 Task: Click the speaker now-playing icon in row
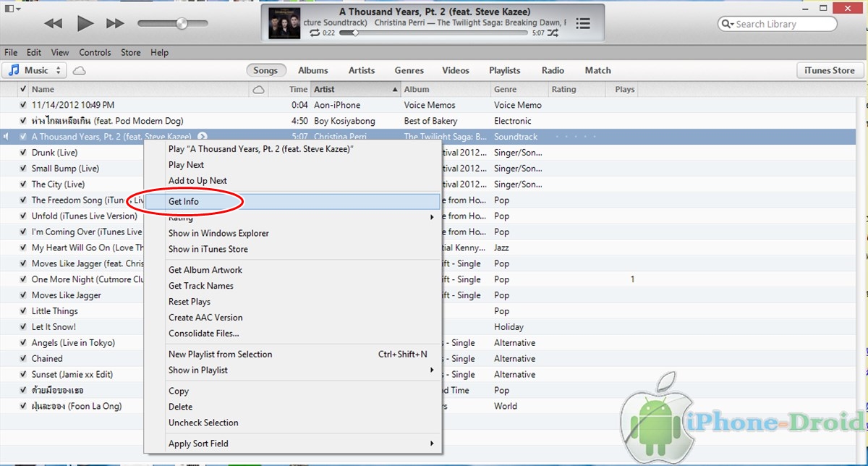(x=7, y=137)
